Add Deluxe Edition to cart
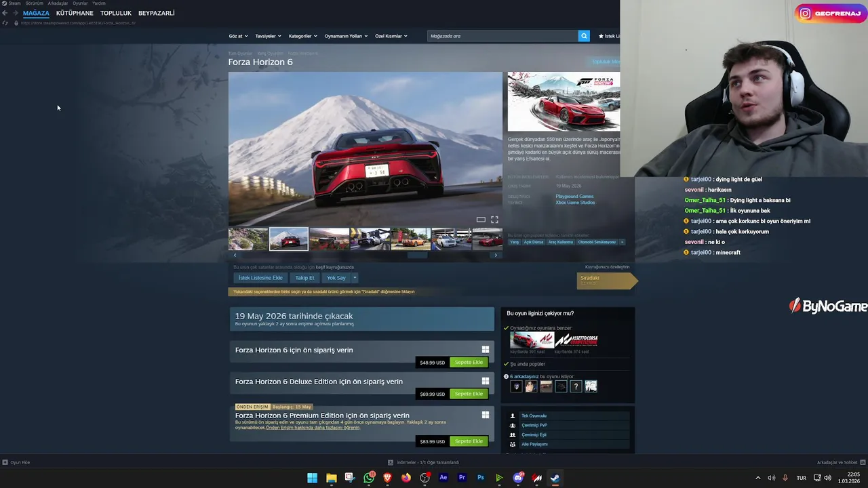Viewport: 868px width, 488px height. 469,394
